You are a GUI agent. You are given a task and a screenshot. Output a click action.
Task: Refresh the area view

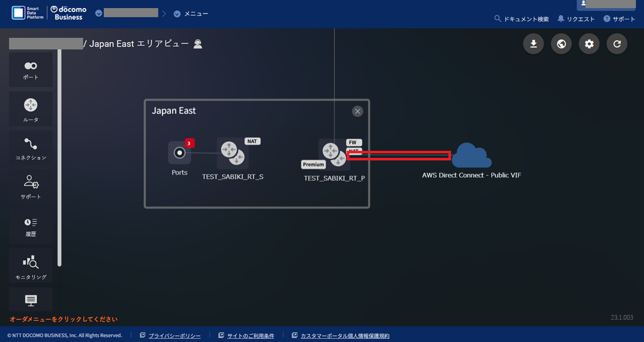click(616, 44)
